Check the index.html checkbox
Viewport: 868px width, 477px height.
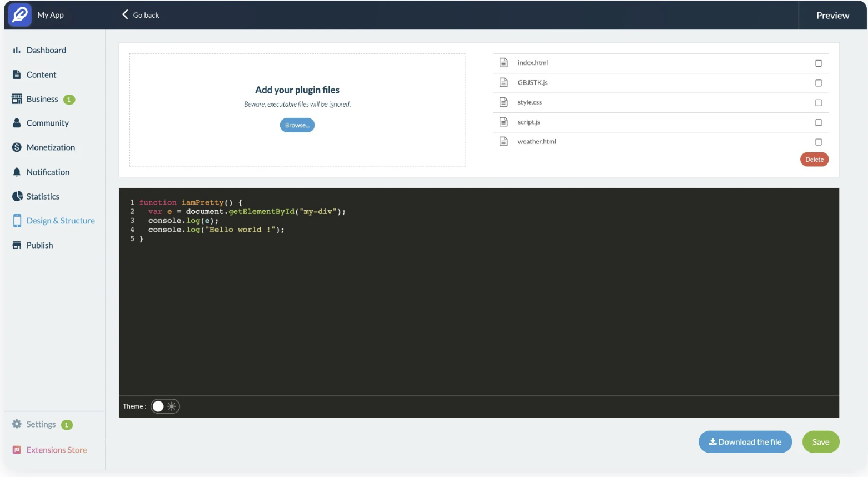coord(818,63)
